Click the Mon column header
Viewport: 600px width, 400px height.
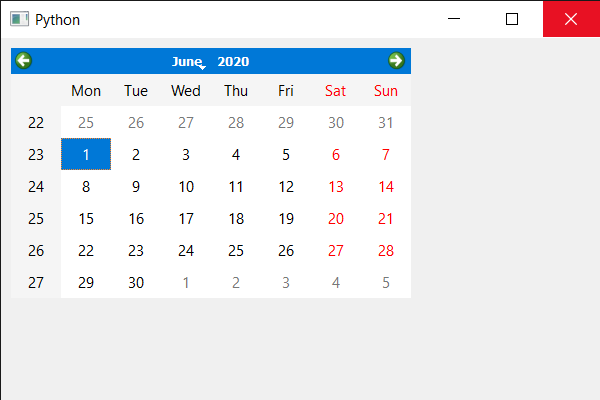pos(86,91)
